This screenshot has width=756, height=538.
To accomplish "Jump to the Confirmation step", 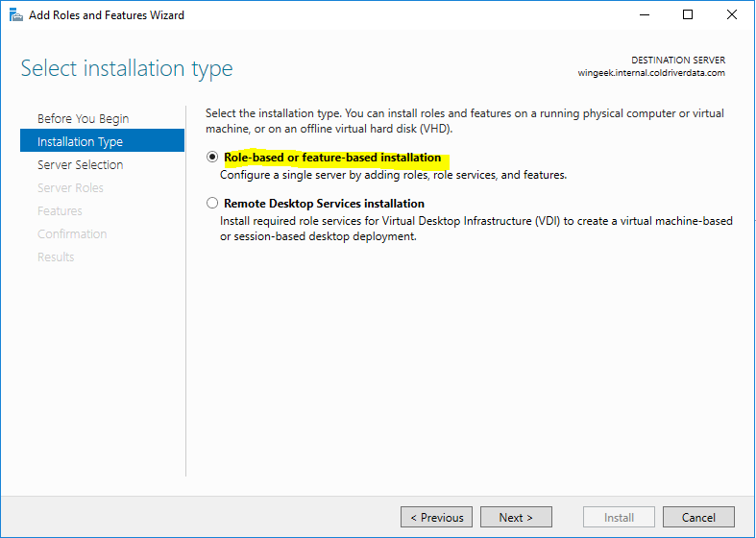I will coord(72,234).
